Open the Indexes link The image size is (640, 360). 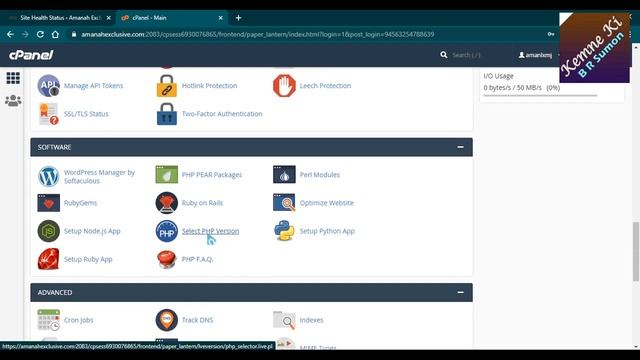[311, 320]
